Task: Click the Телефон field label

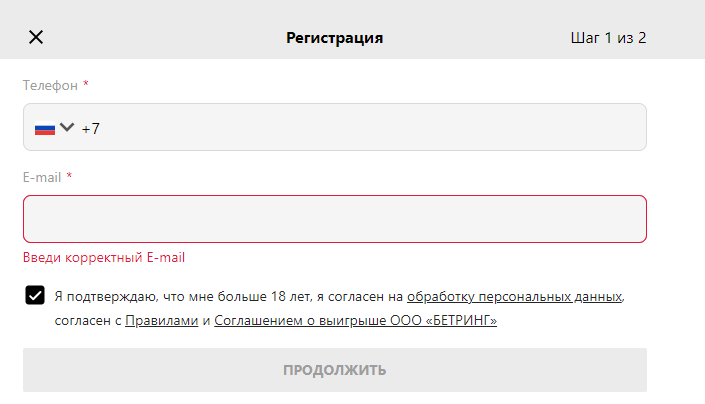Action: (50, 86)
